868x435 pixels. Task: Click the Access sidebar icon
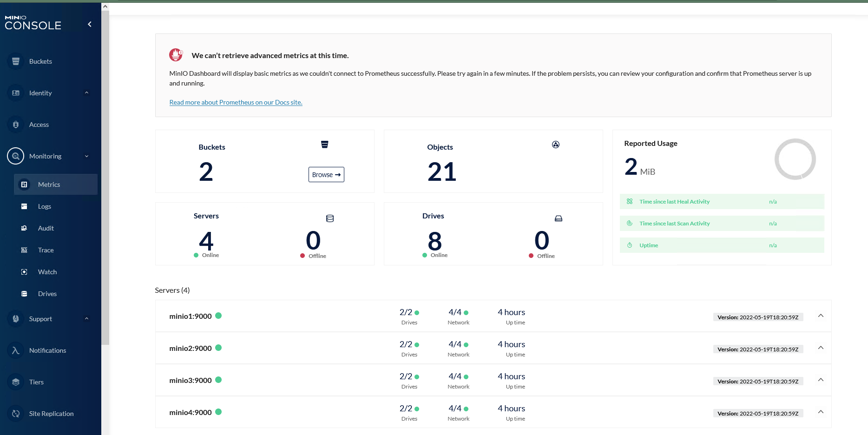click(x=16, y=125)
